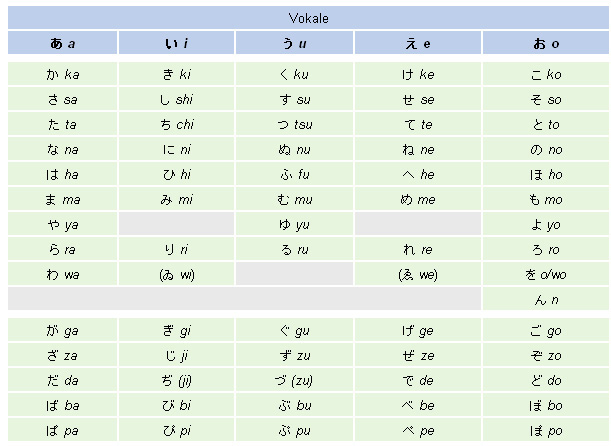This screenshot has width=611, height=446.
Task: Select the あ a column header
Action: click(x=62, y=43)
